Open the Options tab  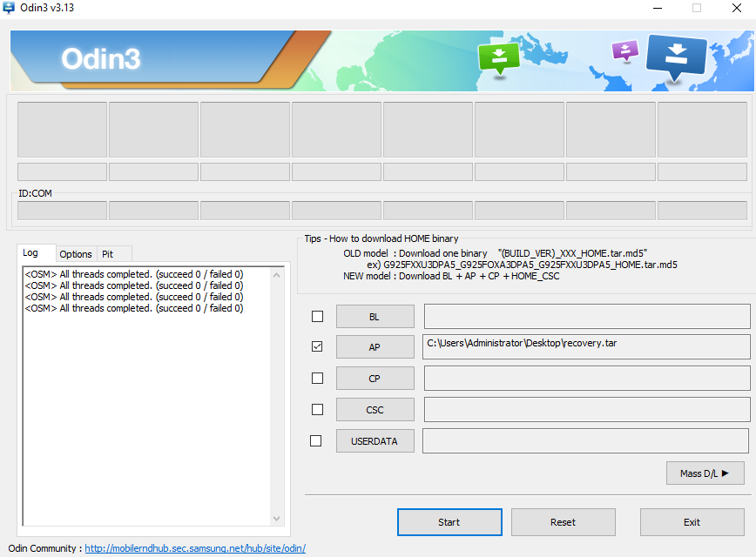pos(76,254)
